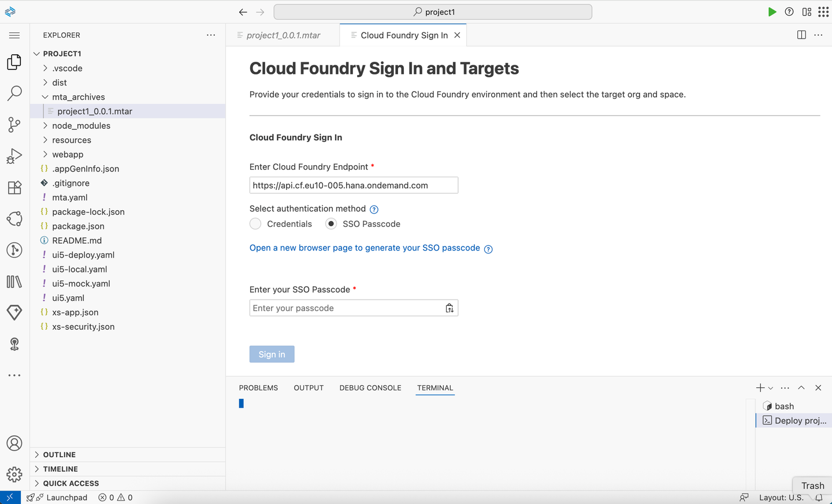Select the TERMINAL panel tab
832x504 pixels.
(x=435, y=388)
